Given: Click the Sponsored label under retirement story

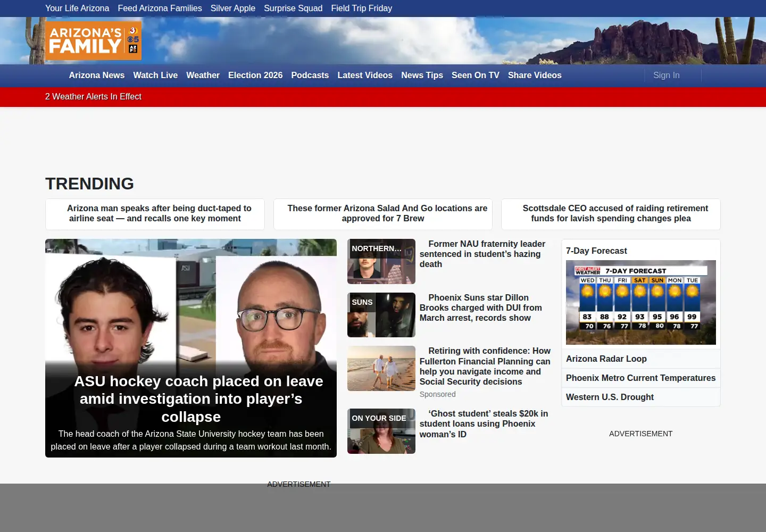Looking at the screenshot, I should (x=438, y=395).
